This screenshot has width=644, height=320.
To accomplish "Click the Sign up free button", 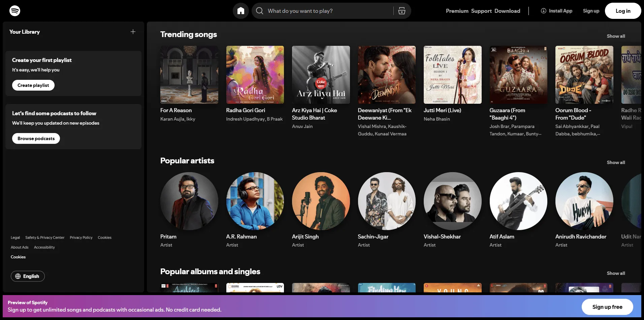I will [x=607, y=307].
